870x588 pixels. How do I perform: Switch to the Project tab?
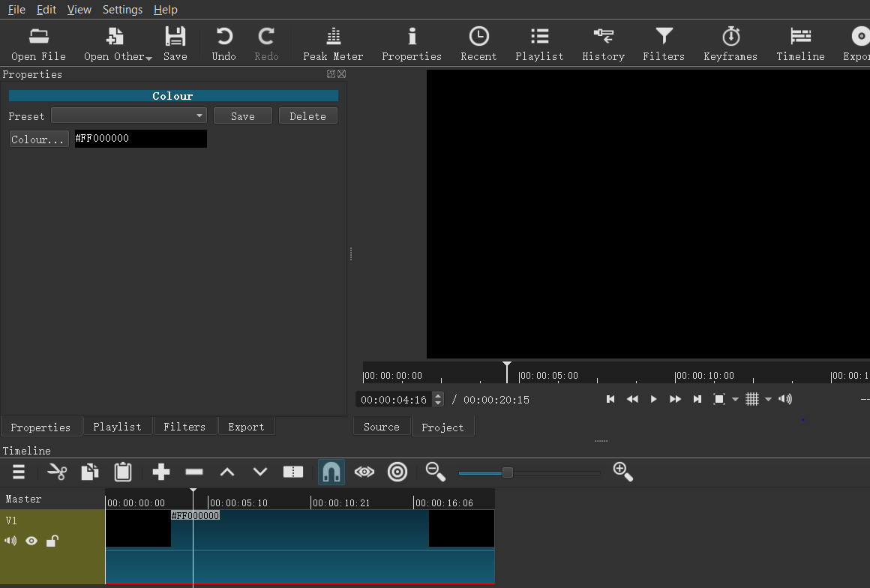coord(442,427)
